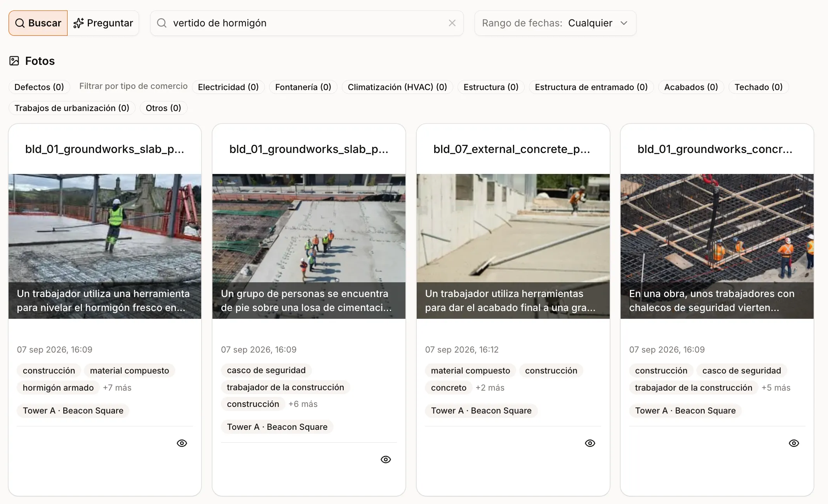
Task: Toggle the eye icon on the group of people card
Action: coord(386,459)
